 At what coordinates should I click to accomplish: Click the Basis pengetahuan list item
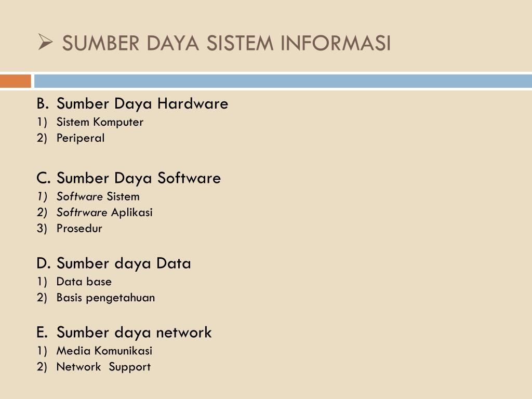tap(106, 298)
